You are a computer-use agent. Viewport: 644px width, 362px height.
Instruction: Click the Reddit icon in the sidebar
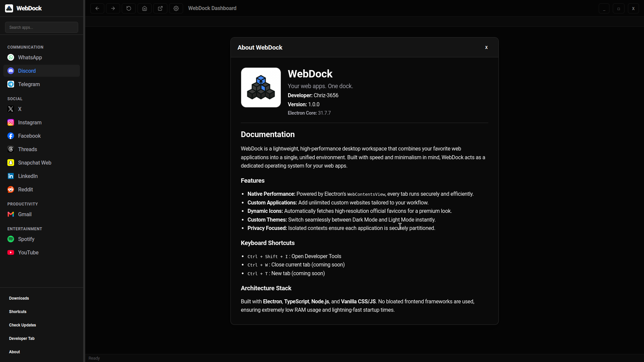(11, 189)
